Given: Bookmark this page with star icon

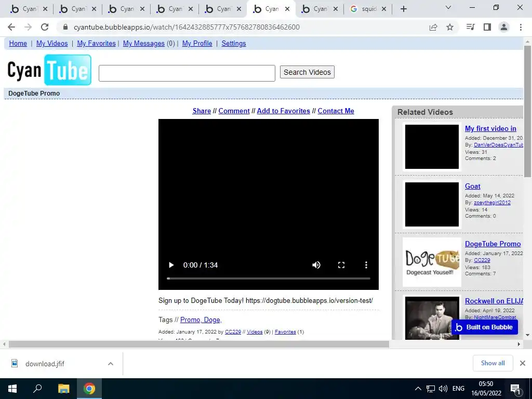Looking at the screenshot, I should [450, 27].
